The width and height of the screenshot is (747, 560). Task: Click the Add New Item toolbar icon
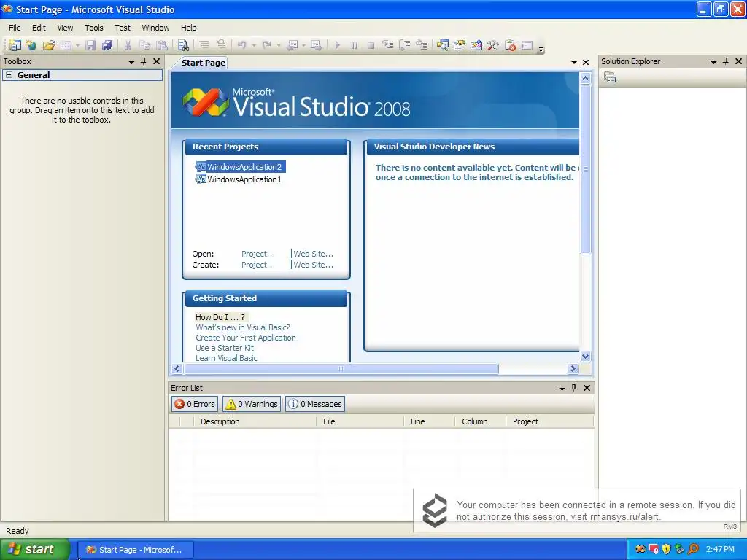coord(66,45)
